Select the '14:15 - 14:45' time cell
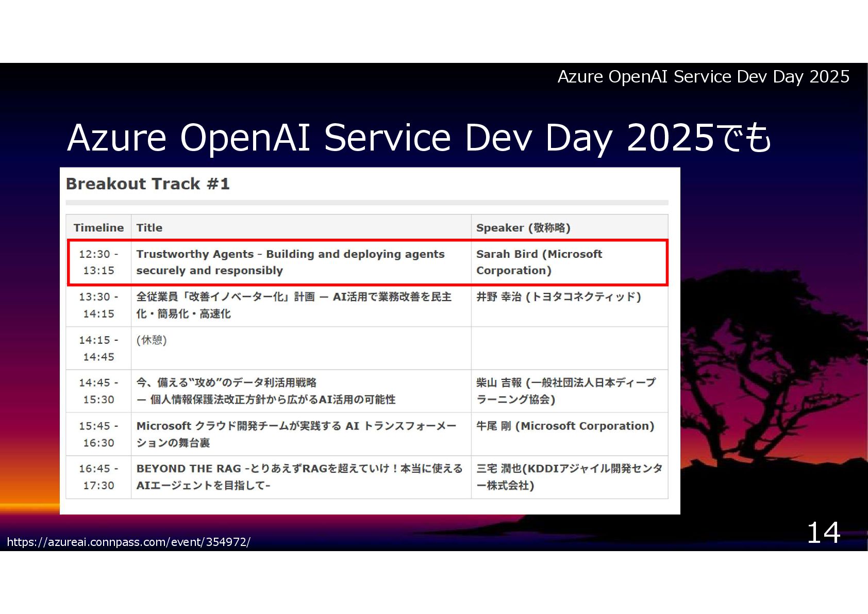Image resolution: width=868 pixels, height=614 pixels. [98, 349]
